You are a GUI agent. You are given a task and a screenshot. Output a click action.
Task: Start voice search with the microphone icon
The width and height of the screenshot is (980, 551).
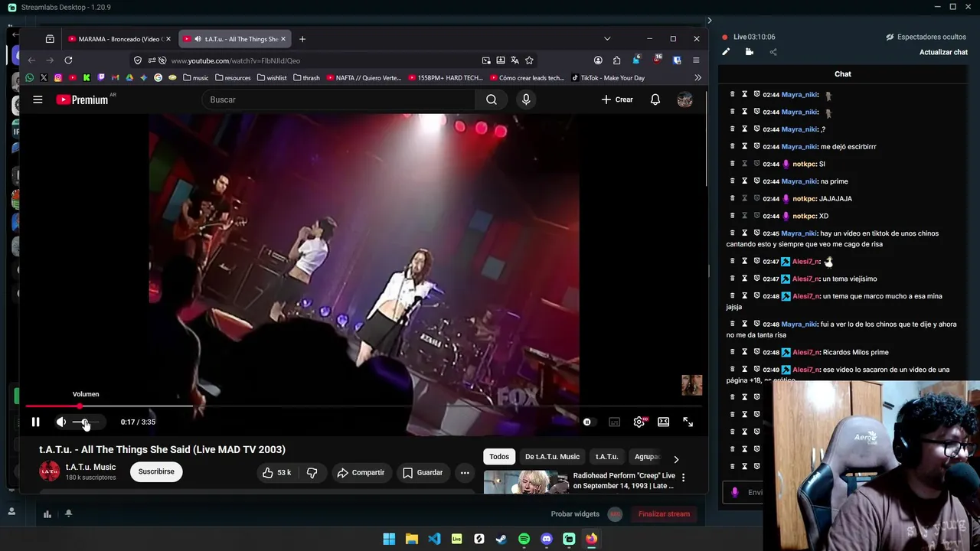pos(526,99)
